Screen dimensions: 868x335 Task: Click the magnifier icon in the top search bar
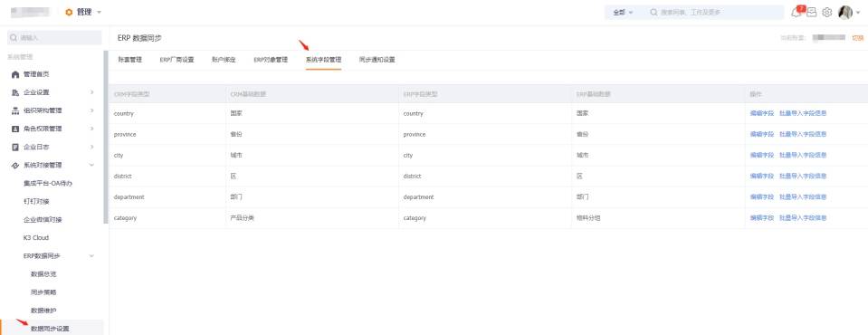[653, 12]
